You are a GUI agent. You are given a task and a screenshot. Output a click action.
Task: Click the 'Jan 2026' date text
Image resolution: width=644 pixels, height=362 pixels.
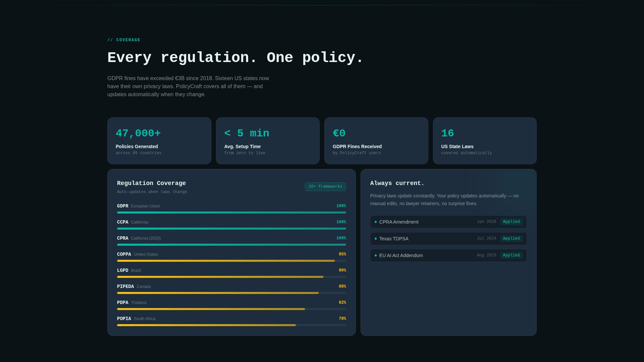point(487,222)
